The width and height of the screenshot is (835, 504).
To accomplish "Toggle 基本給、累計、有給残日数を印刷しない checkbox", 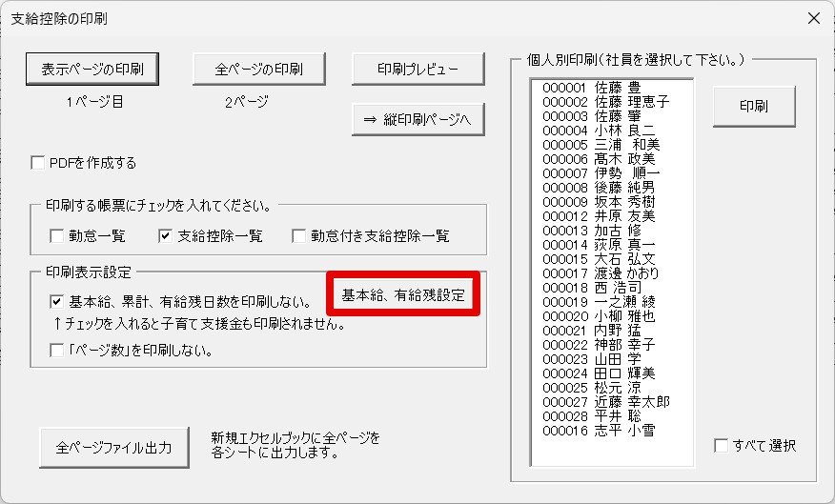I will [56, 301].
